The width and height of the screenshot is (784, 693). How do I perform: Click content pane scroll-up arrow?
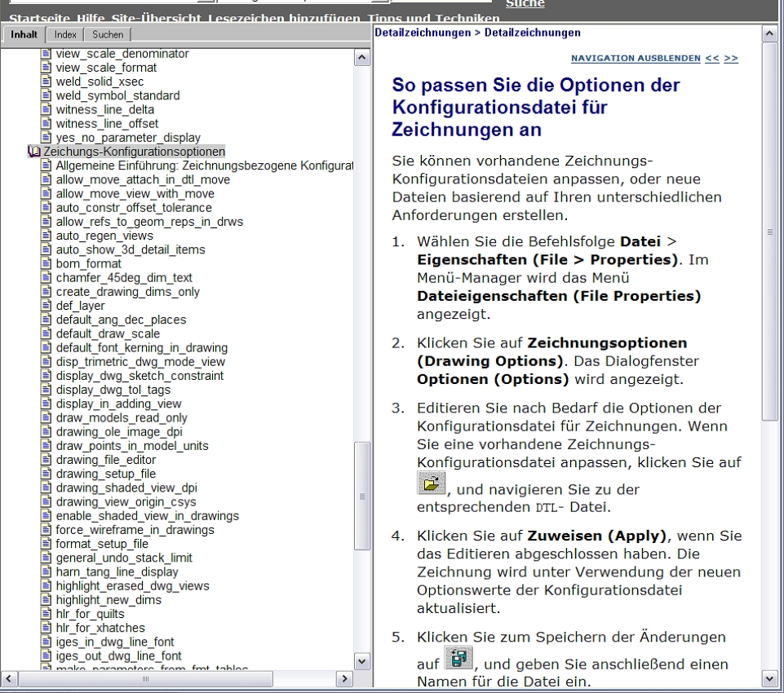coord(769,34)
